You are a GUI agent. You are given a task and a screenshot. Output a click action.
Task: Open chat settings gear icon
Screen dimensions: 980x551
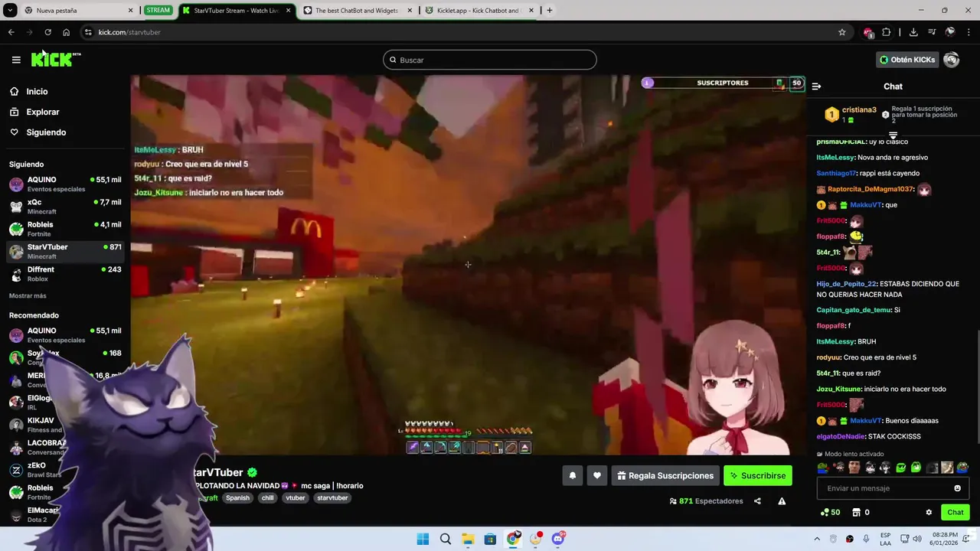click(929, 512)
